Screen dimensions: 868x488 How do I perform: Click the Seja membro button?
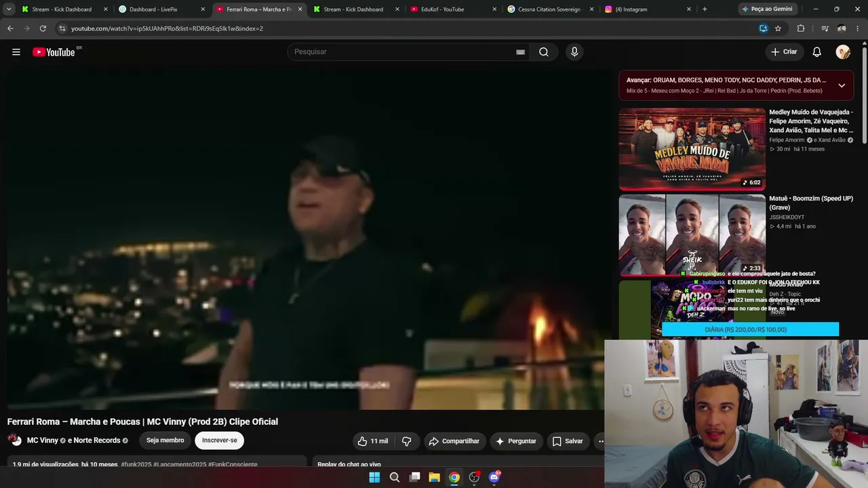click(165, 441)
